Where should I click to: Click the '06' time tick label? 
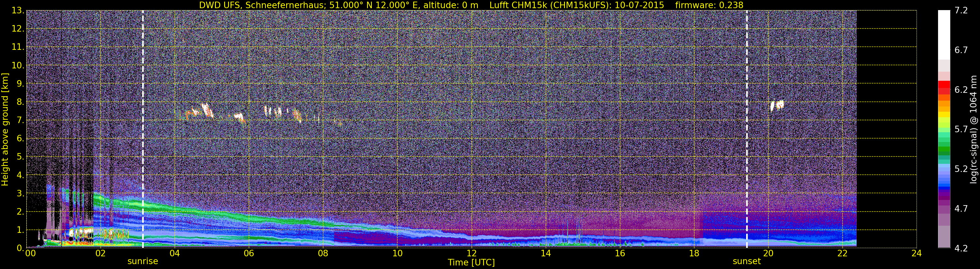point(248,253)
